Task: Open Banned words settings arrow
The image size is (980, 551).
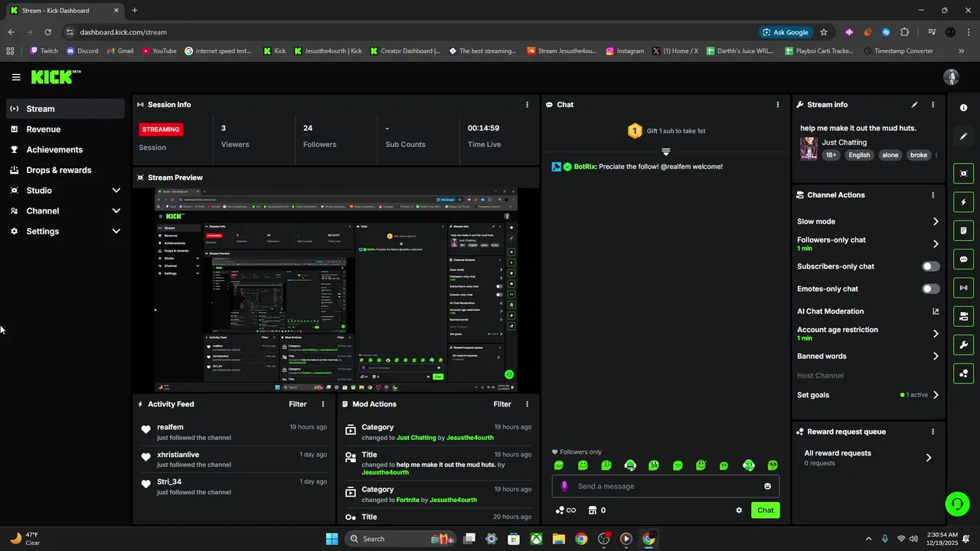Action: point(936,356)
